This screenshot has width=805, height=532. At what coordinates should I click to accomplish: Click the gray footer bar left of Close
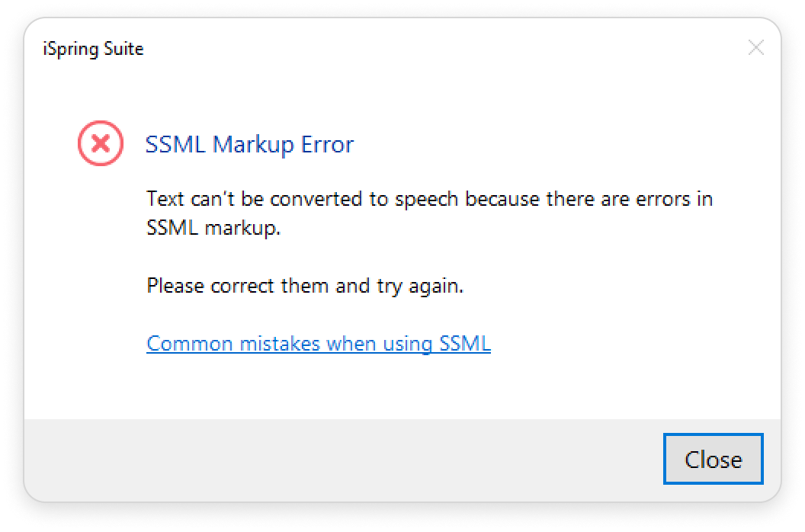point(343,460)
